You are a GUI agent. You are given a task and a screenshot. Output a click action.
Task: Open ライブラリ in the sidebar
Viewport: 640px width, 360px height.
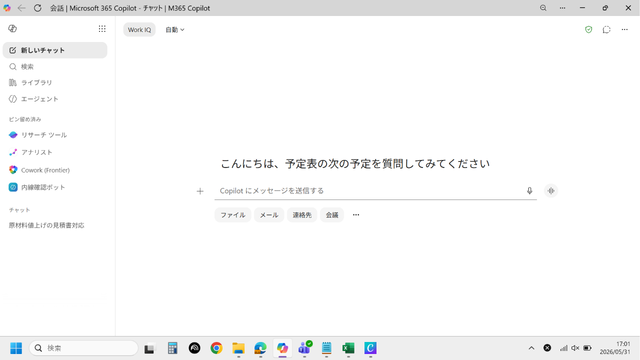(55, 82)
